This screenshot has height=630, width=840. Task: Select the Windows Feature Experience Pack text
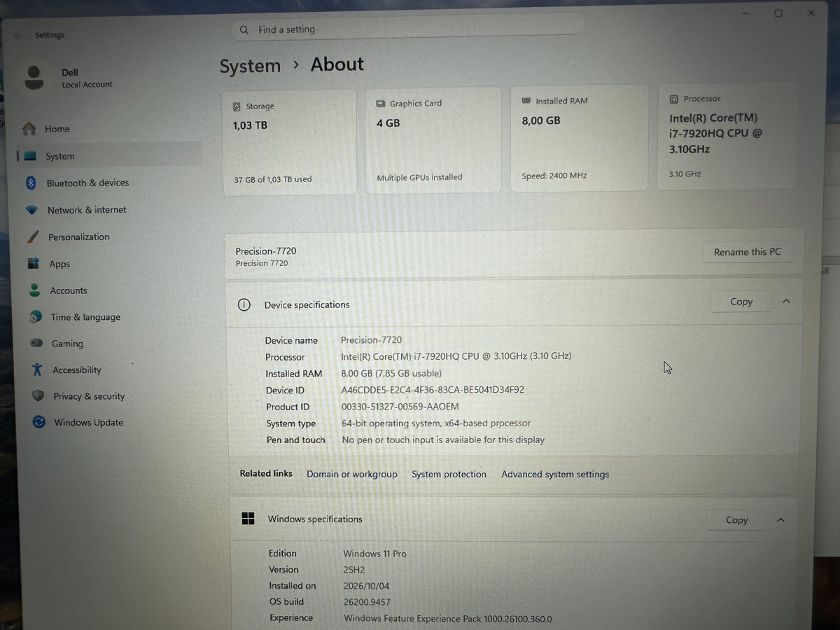(x=448, y=619)
